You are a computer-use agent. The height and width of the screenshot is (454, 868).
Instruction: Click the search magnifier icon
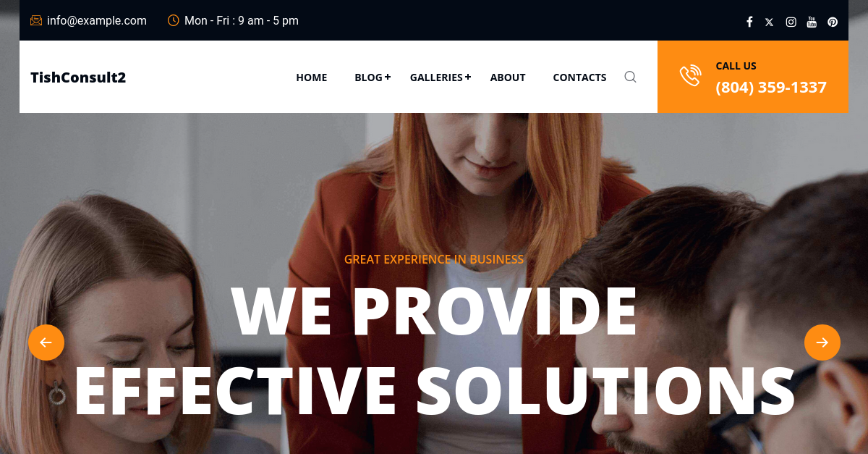(630, 77)
